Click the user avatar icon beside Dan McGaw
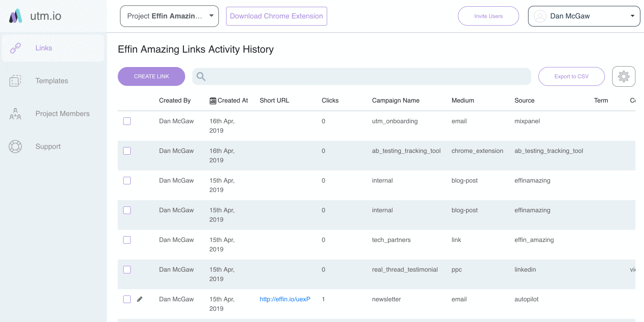The height and width of the screenshot is (322, 644). pos(539,16)
